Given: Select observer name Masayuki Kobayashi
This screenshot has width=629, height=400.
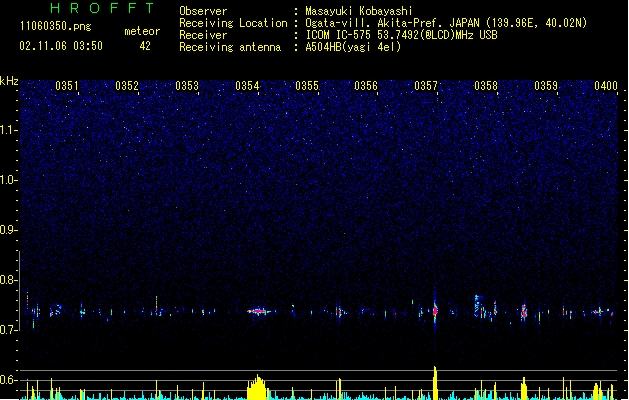Looking at the screenshot, I should pyautogui.click(x=359, y=11).
